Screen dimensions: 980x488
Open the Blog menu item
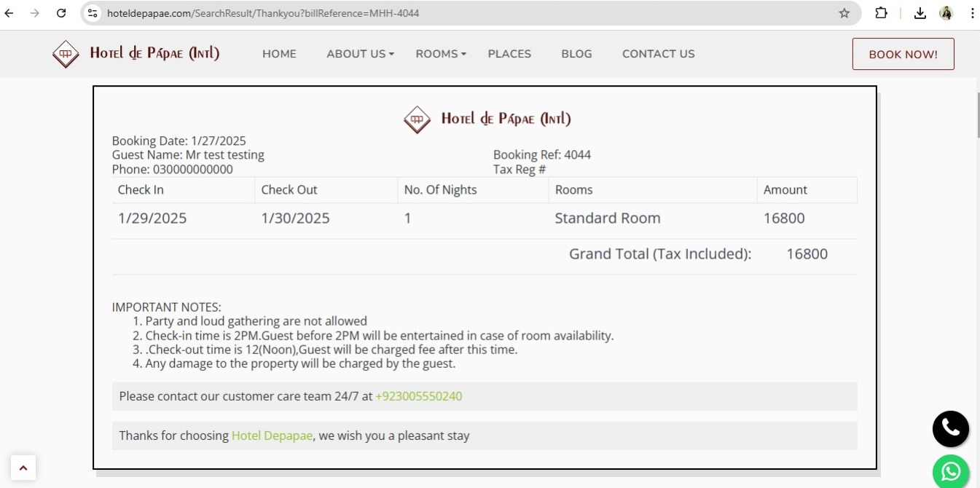576,54
